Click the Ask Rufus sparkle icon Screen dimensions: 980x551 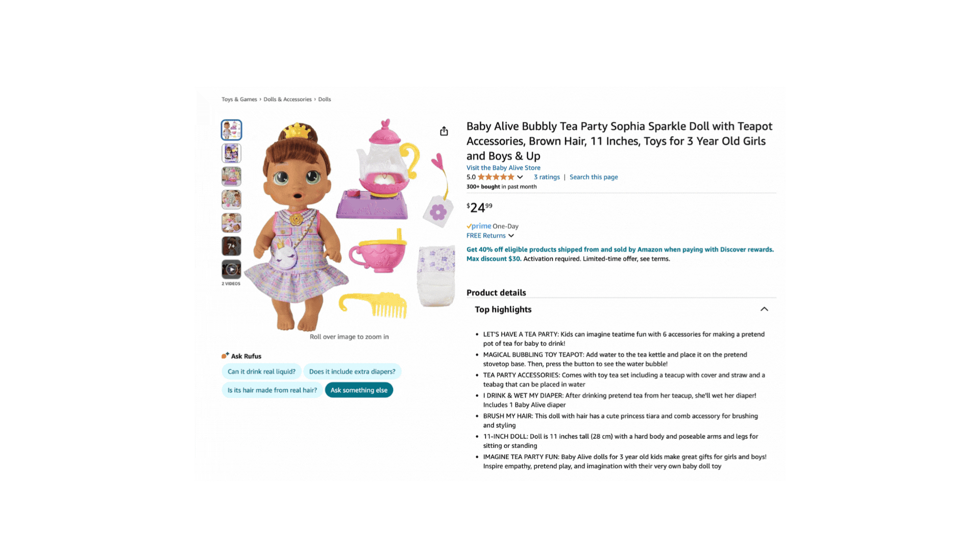[x=225, y=356]
